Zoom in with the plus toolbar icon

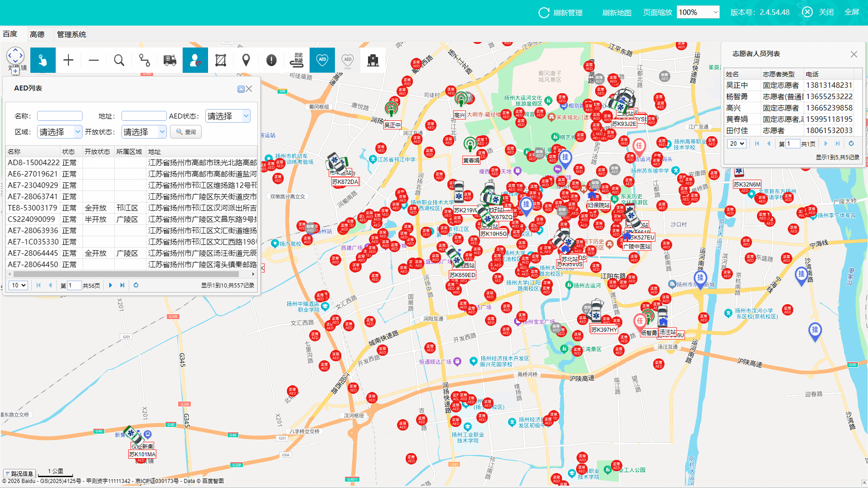[69, 60]
